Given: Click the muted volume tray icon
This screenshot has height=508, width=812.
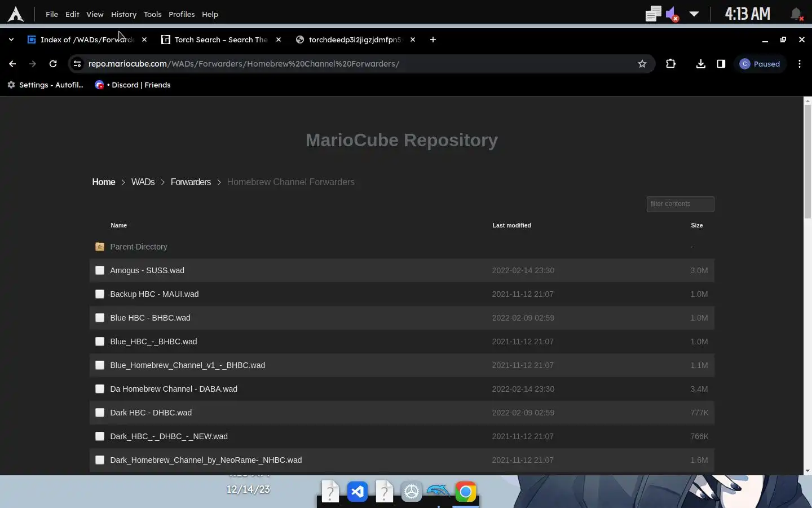Looking at the screenshot, I should pyautogui.click(x=672, y=14).
